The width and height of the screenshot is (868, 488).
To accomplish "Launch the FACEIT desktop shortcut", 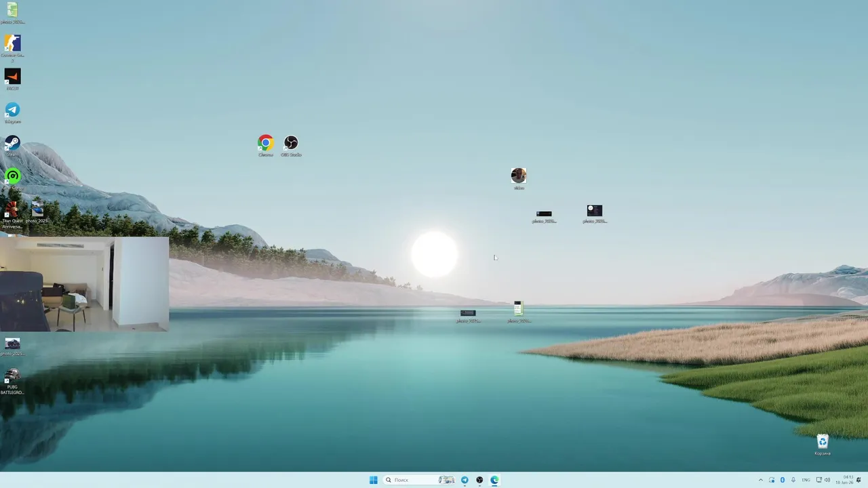I will click(x=12, y=79).
